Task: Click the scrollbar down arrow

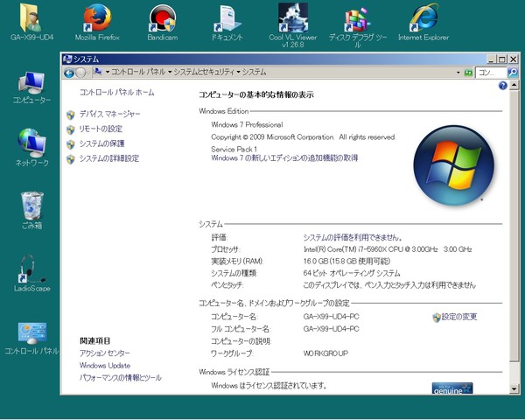Action: point(514,388)
